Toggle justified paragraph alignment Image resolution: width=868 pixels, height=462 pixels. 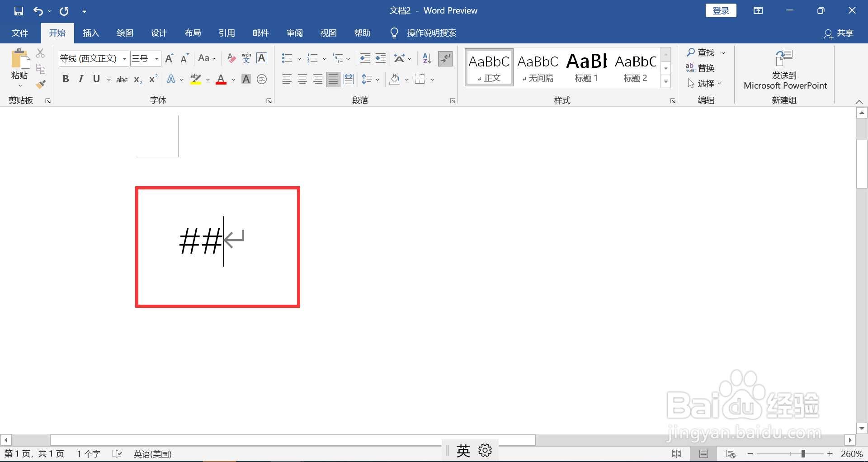point(333,80)
